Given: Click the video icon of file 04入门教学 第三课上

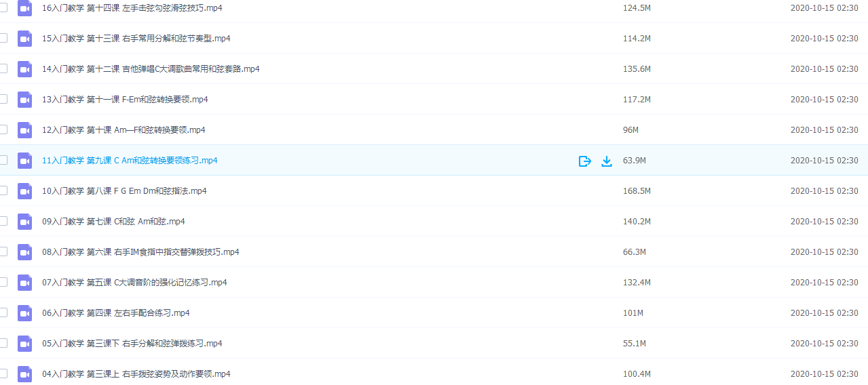Looking at the screenshot, I should pos(25,374).
